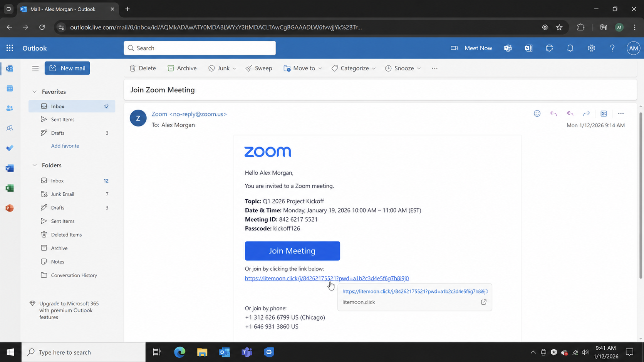
Task: Delete the current email
Action: (x=143, y=68)
